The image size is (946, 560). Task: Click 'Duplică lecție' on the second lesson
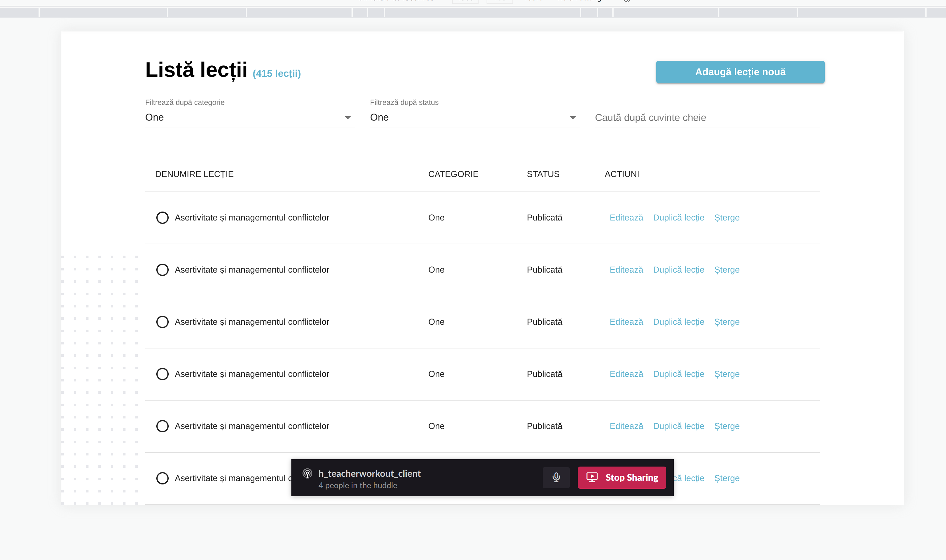(678, 270)
